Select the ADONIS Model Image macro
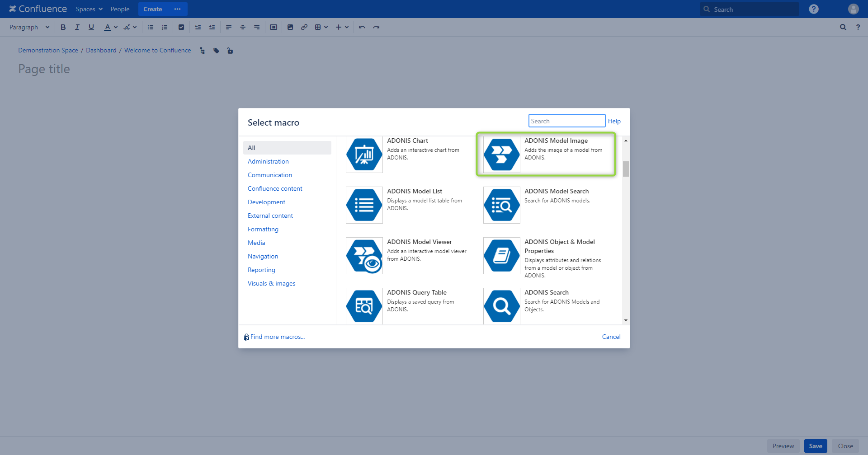The height and width of the screenshot is (455, 868). (x=546, y=155)
